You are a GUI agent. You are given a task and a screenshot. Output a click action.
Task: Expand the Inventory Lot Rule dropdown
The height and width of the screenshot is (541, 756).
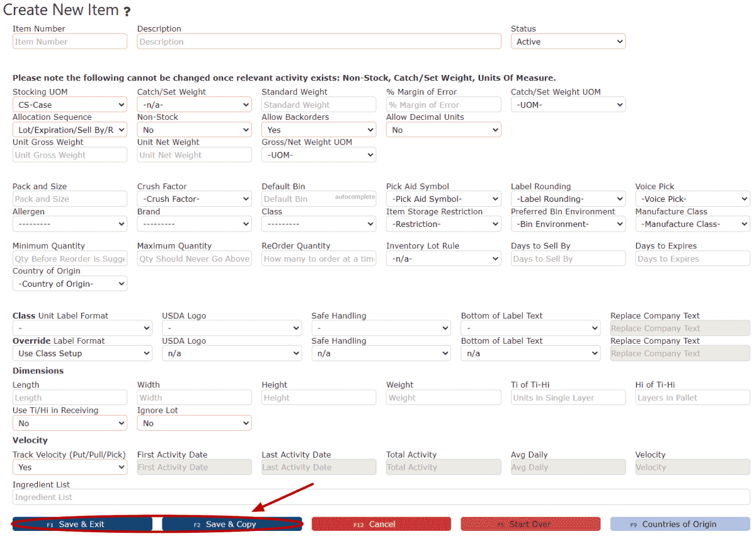pos(443,259)
